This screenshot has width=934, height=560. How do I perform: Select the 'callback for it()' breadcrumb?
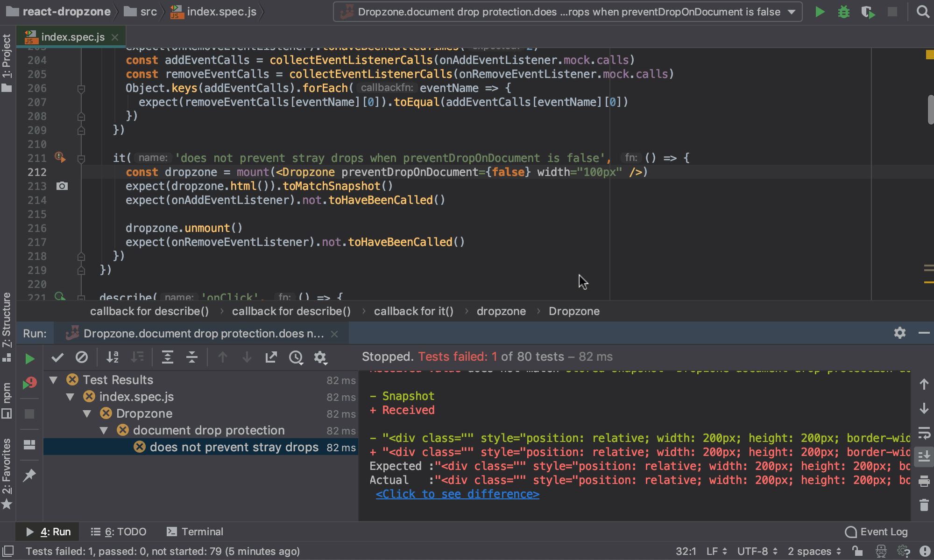pyautogui.click(x=413, y=311)
